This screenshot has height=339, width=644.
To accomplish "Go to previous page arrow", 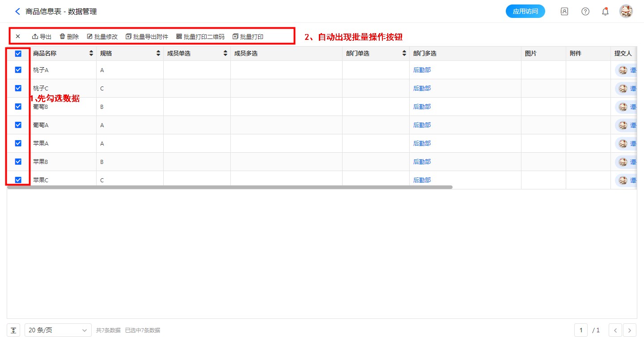I will pos(615,330).
